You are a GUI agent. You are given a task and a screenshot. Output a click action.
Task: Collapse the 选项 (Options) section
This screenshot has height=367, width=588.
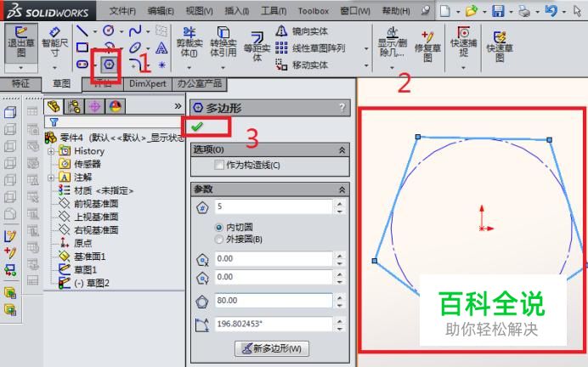pos(342,150)
